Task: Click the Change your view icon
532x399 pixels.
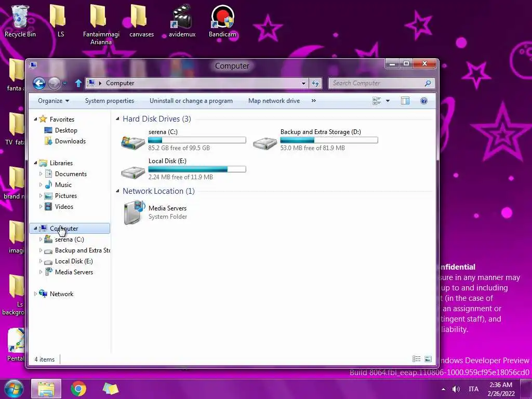Action: coord(377,101)
